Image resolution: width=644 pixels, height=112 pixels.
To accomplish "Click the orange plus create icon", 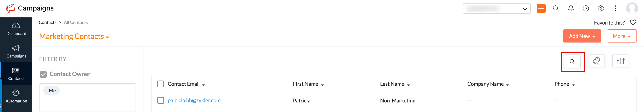I will (x=541, y=9).
